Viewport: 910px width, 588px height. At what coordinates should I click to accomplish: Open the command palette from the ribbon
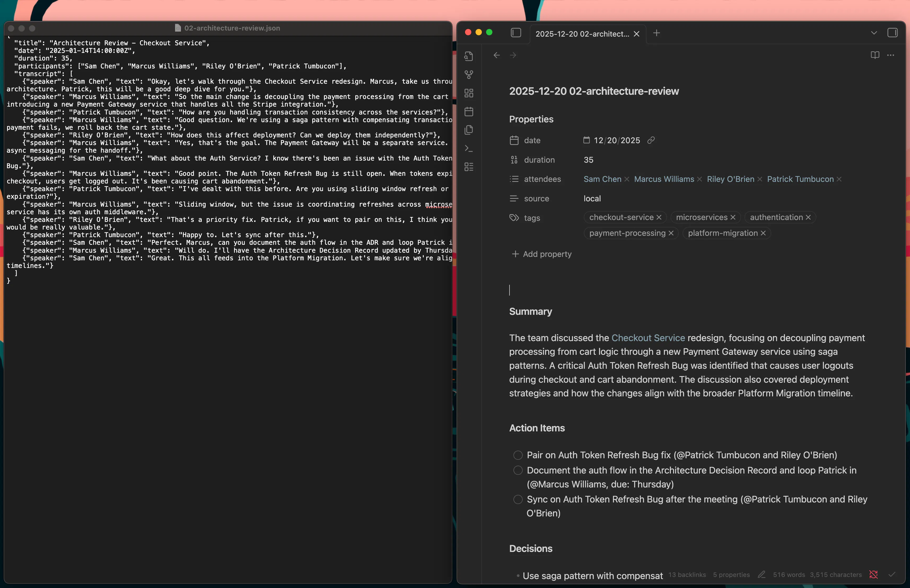coord(468,148)
